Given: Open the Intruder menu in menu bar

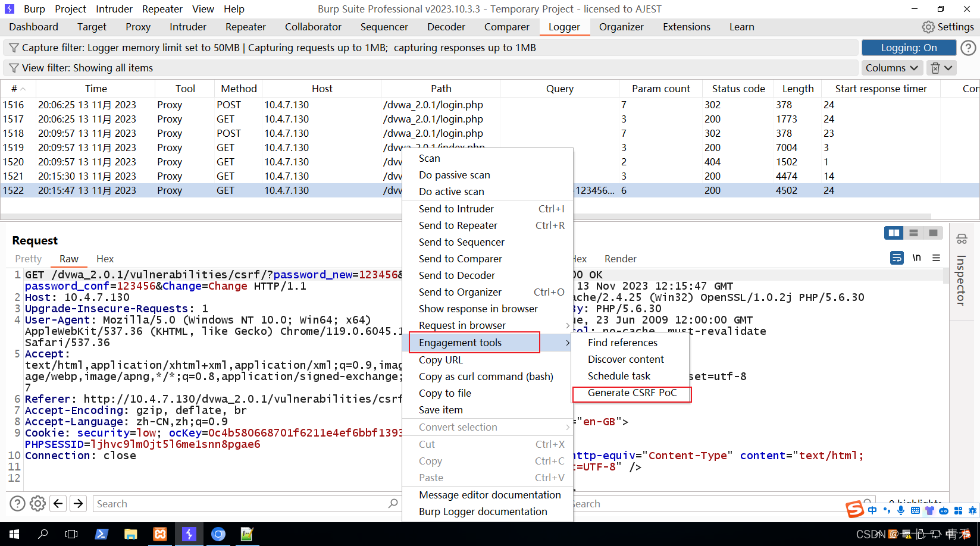Looking at the screenshot, I should (114, 9).
